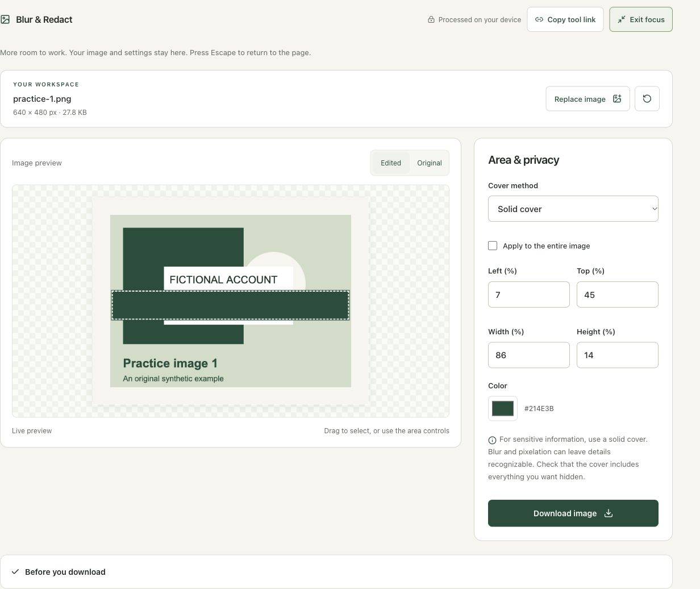Click the dashed selection cover in preview
The width and height of the screenshot is (700, 589).
pyautogui.click(x=230, y=305)
